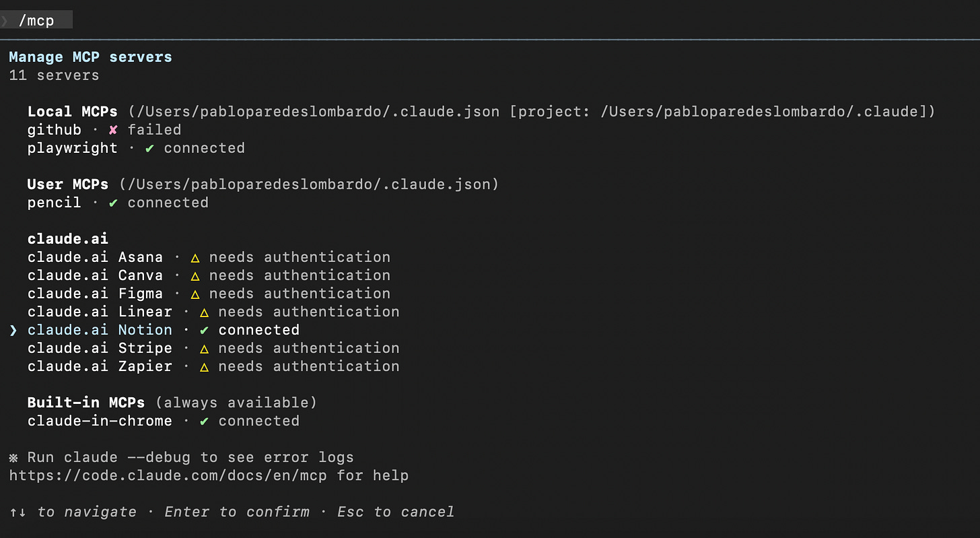
Task: Click the User MCPs .claude.json path
Action: pyautogui.click(x=309, y=184)
